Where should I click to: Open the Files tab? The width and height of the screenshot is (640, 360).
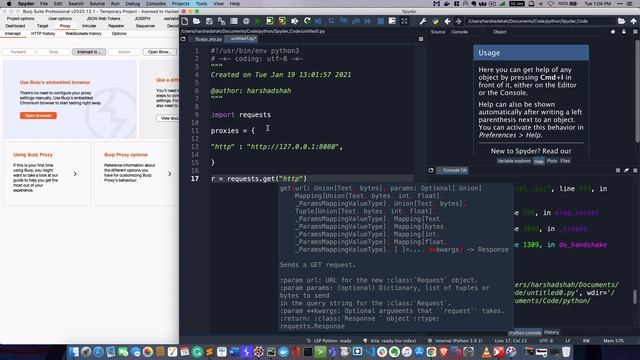(565, 161)
